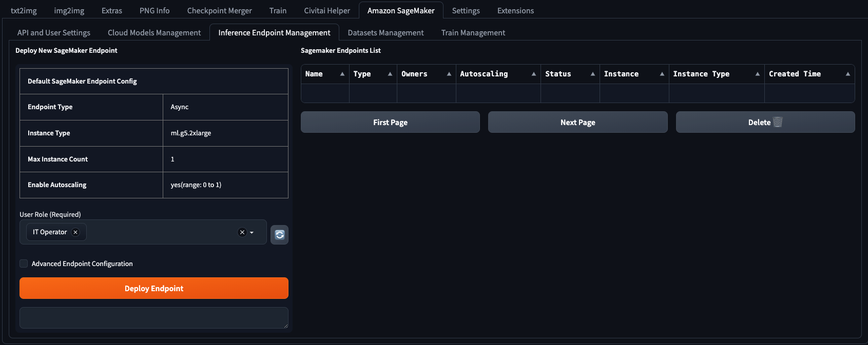Select Inference Endpoint Management subtab
The height and width of the screenshot is (345, 868).
[274, 32]
